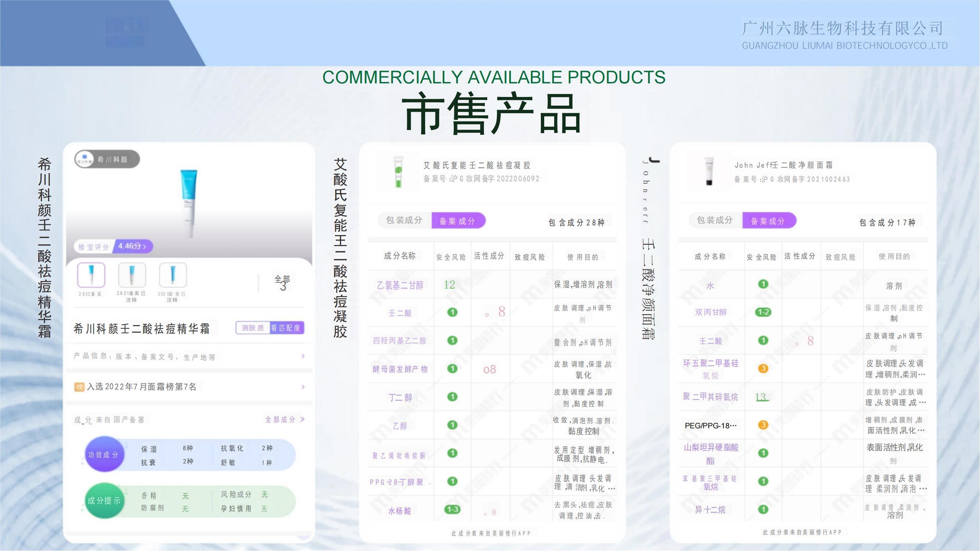The height and width of the screenshot is (551, 980).
Task: Click 水杨酸 safety risk badge 1-3
Action: [x=452, y=509]
